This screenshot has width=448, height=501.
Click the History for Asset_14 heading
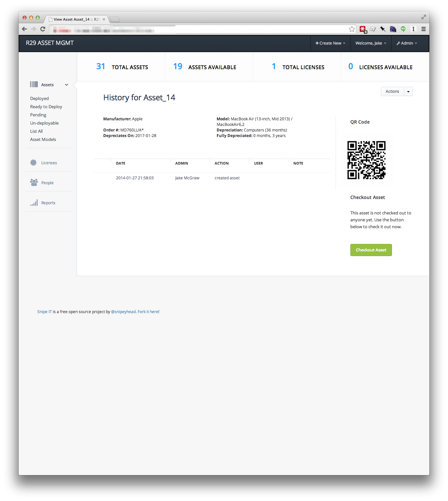coord(139,98)
